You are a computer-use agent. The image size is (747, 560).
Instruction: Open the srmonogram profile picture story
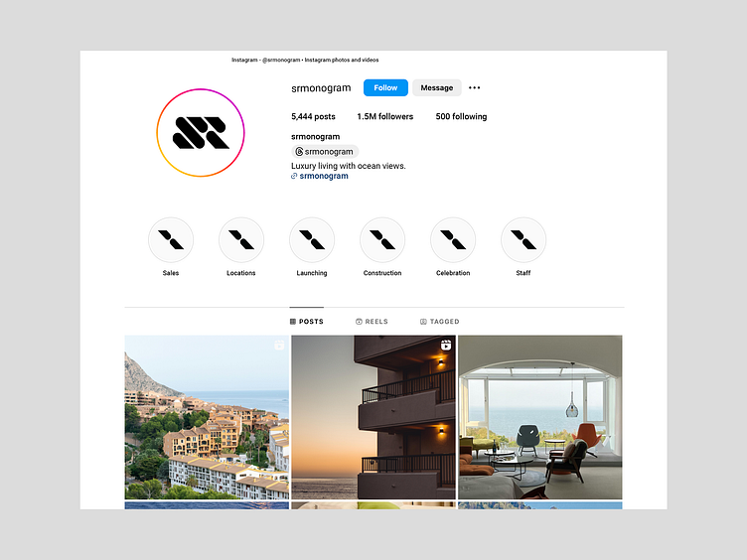point(201,133)
